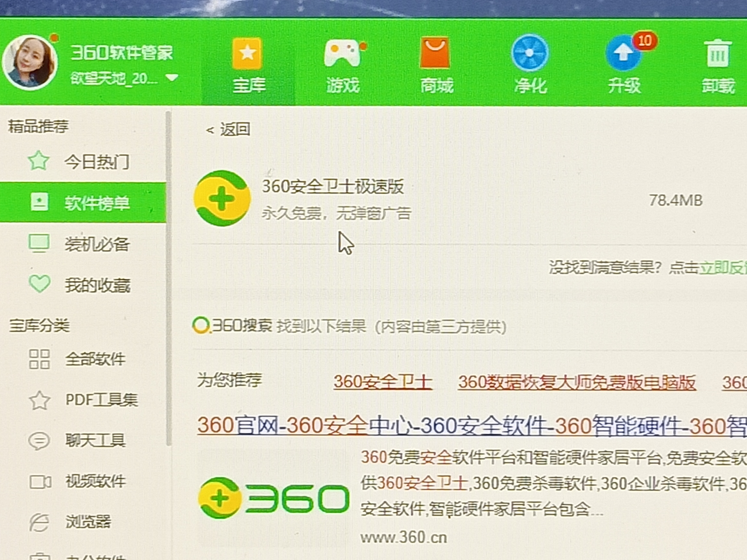Viewport: 747px width, 560px height.
Task: Open the 卸载 trash can icon
Action: pos(718,53)
